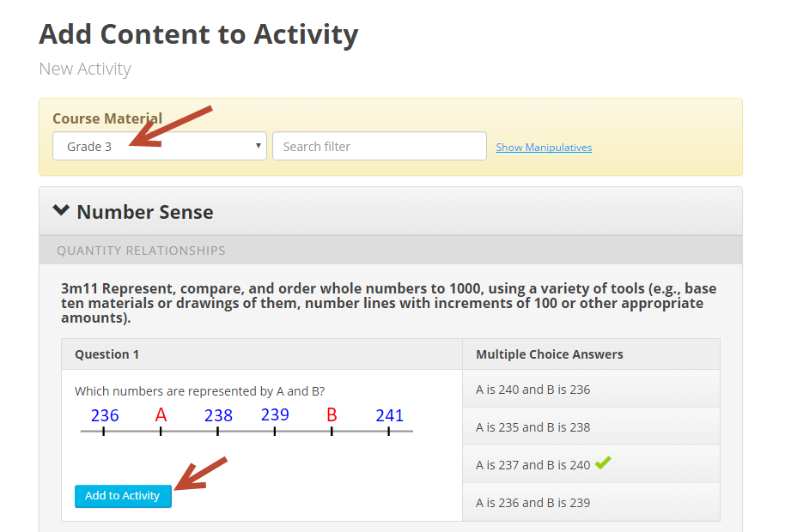The image size is (785, 532).
Task: Click the red letter B on number line
Action: pyautogui.click(x=332, y=414)
